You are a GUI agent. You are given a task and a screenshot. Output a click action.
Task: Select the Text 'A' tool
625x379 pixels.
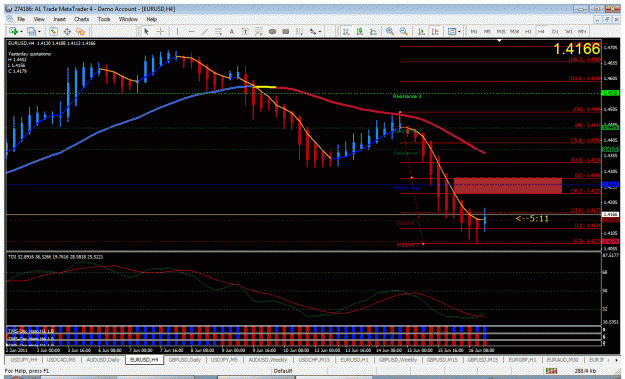tap(232, 31)
